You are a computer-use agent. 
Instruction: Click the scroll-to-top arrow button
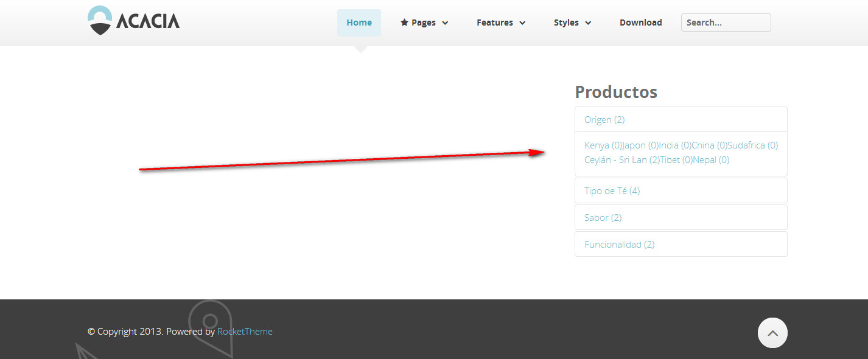(x=772, y=333)
